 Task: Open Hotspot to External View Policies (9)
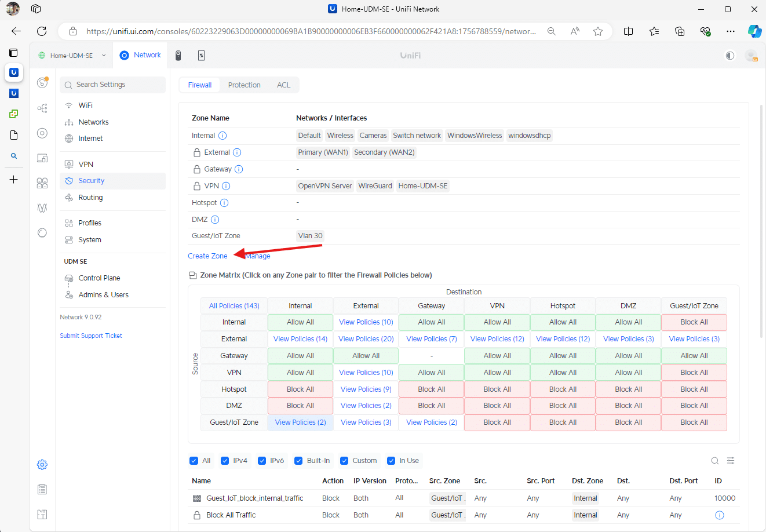[366, 389]
